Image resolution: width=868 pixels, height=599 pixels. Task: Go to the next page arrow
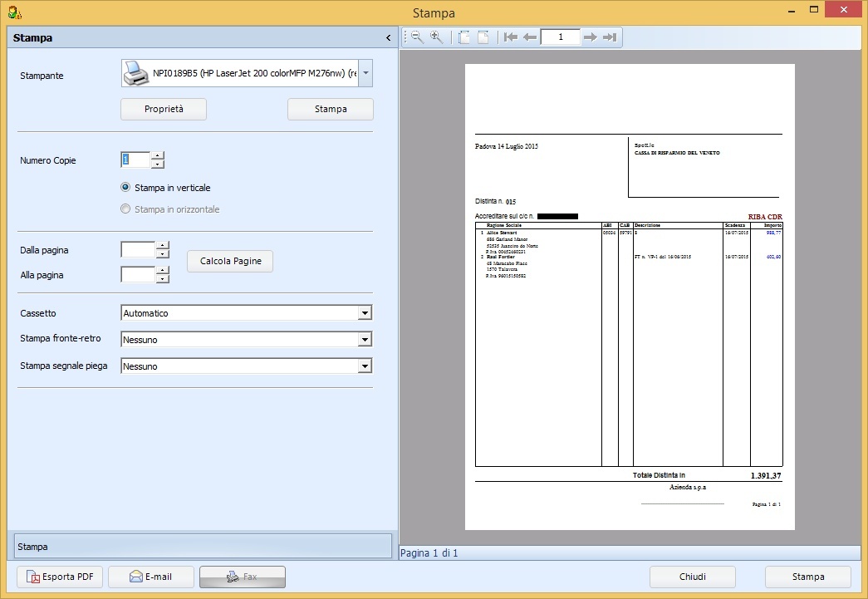pos(590,37)
